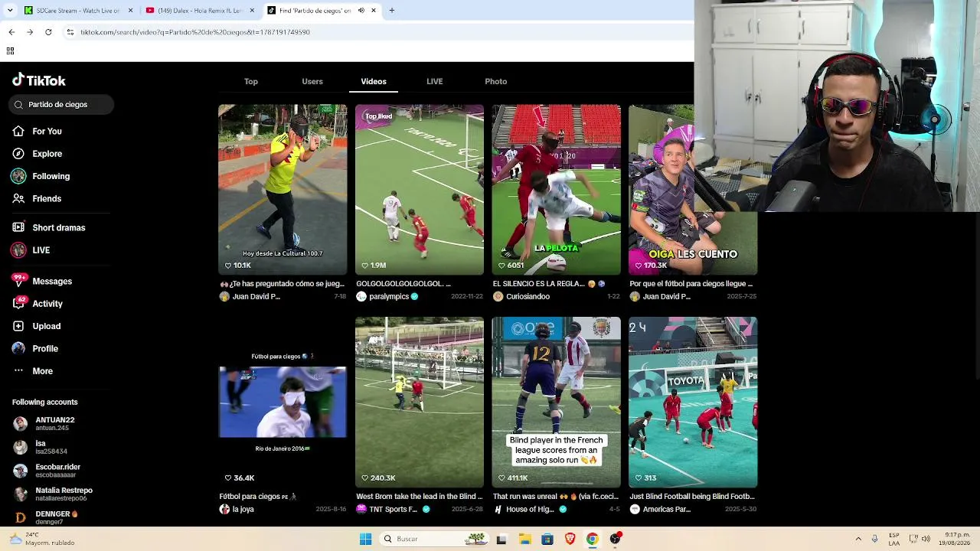Open TNT Sports creator profile link
This screenshot has height=551, width=980.
tap(394, 510)
